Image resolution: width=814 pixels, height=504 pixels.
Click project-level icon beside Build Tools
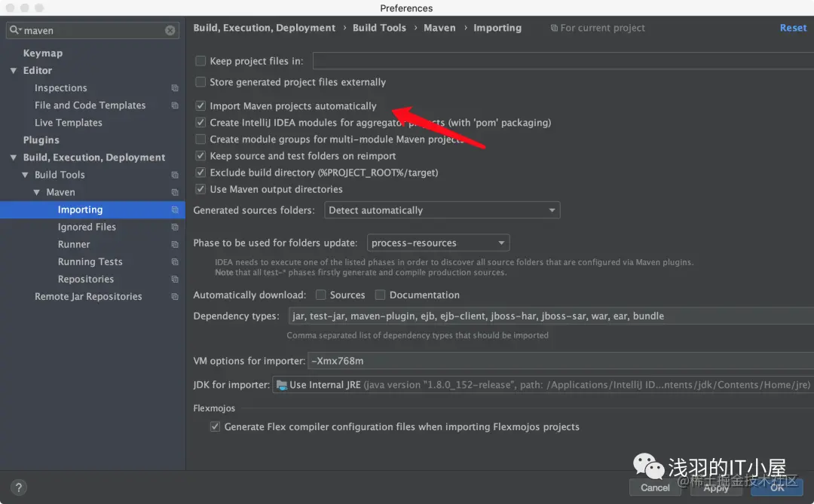pos(175,175)
